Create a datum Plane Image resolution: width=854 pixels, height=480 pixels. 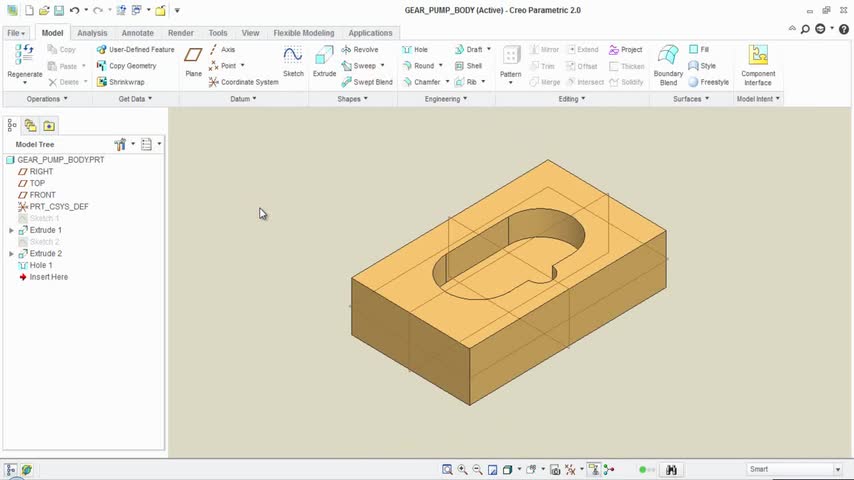point(193,59)
